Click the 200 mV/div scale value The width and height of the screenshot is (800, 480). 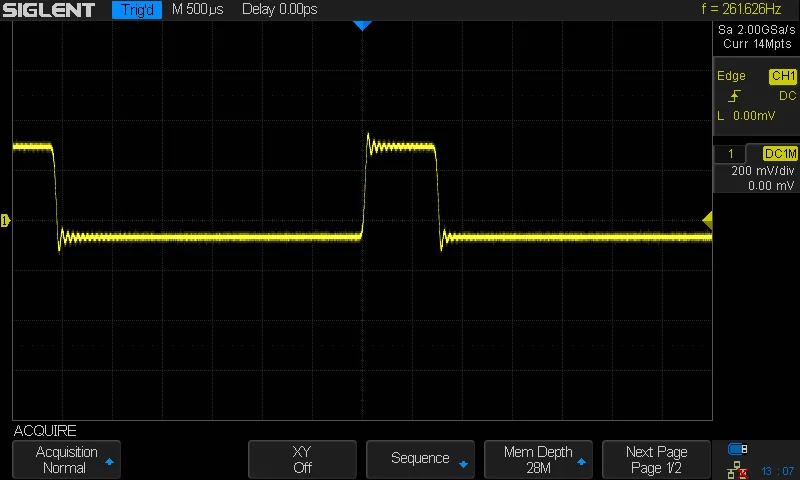point(763,171)
